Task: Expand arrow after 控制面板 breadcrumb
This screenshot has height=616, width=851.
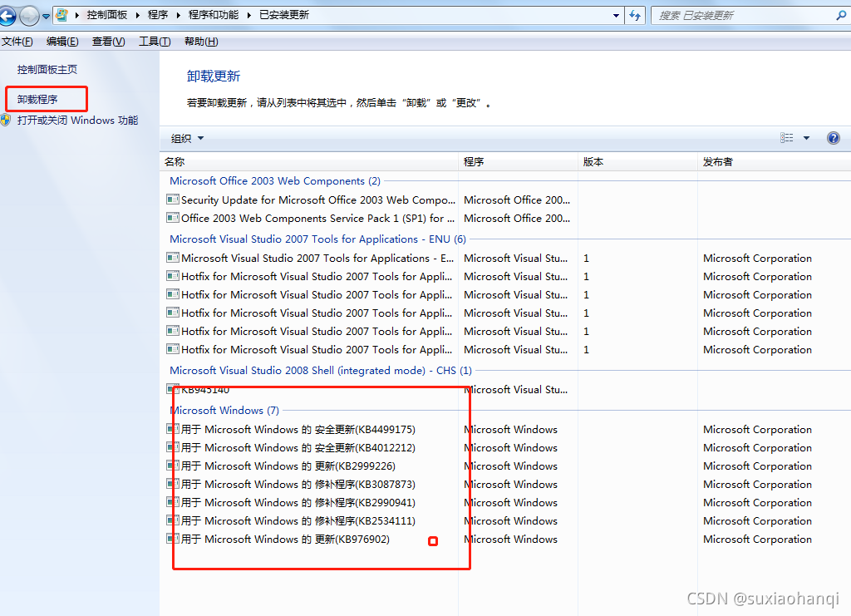Action: [137, 15]
